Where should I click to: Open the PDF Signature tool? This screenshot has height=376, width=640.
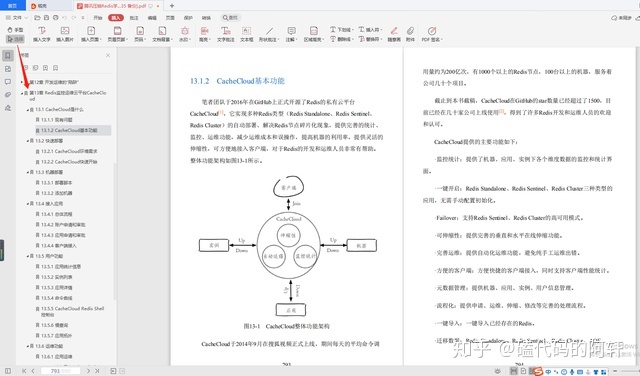[x=432, y=34]
